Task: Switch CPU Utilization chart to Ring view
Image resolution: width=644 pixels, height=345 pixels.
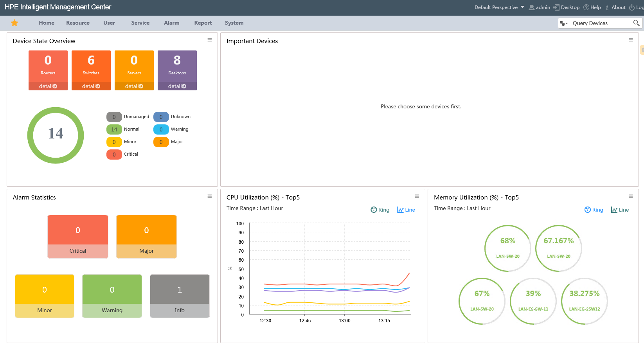Action: point(380,210)
